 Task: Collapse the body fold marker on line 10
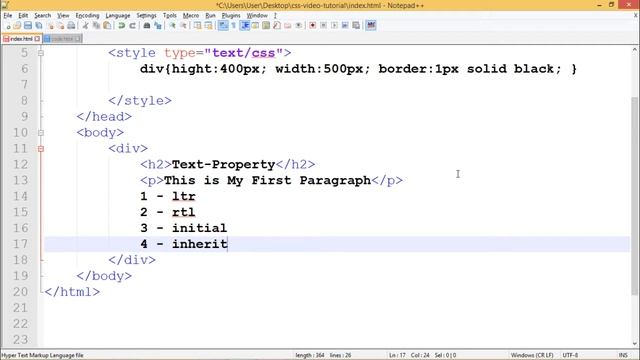[x=41, y=133]
